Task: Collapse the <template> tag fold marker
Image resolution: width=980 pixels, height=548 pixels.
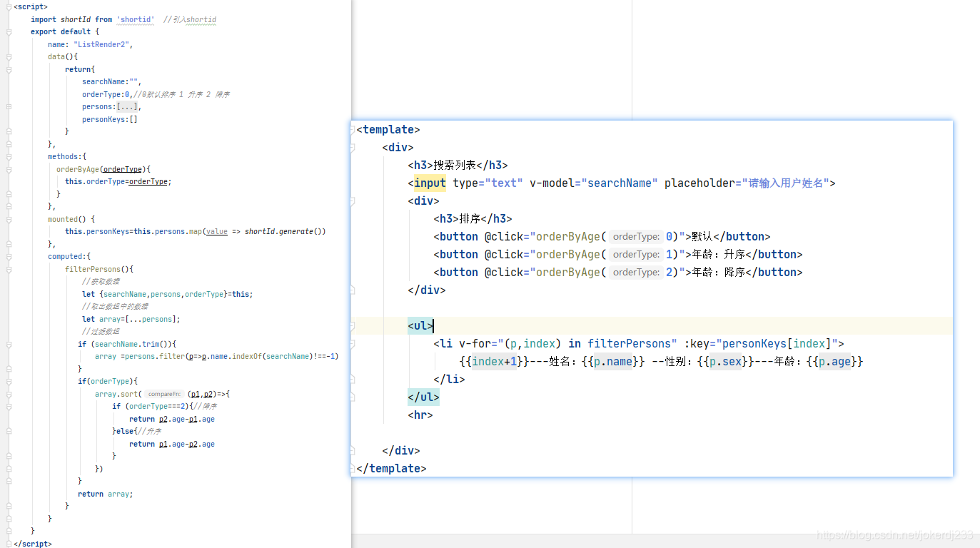Action: [353, 130]
